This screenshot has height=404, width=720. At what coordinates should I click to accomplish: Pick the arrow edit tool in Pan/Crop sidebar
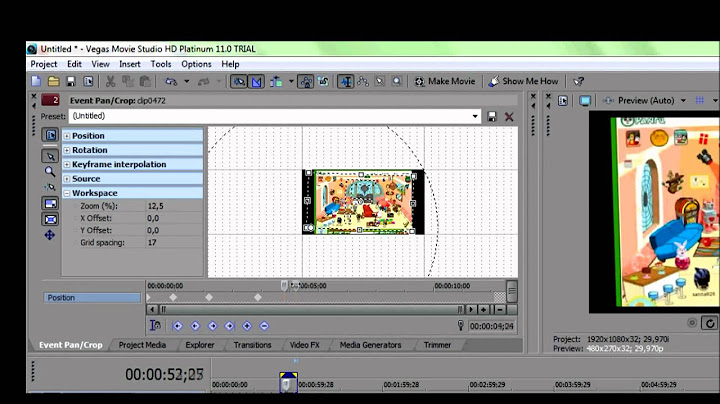[x=50, y=156]
